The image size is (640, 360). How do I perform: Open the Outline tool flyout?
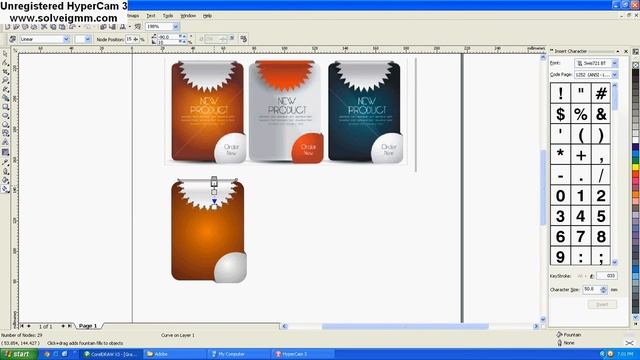coord(5,171)
